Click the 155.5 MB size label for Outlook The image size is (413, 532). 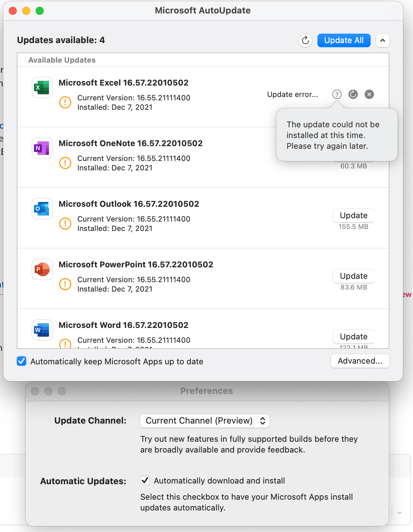point(353,227)
